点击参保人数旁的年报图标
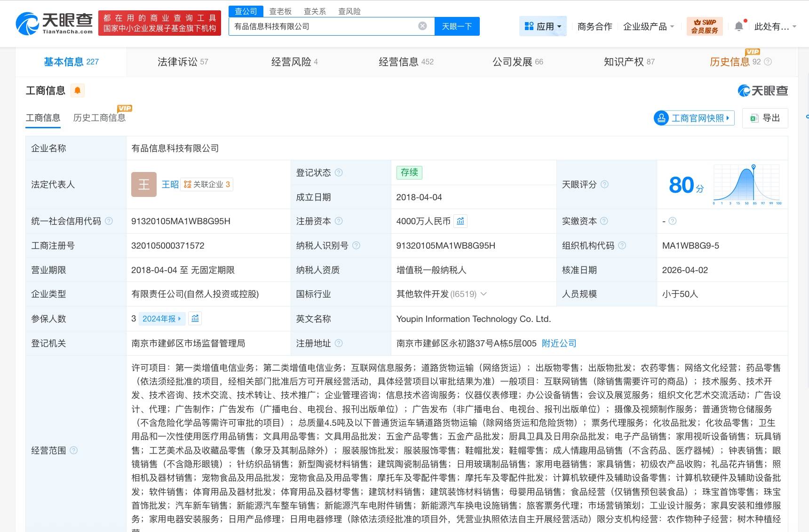This screenshot has width=809, height=532. click(x=195, y=319)
